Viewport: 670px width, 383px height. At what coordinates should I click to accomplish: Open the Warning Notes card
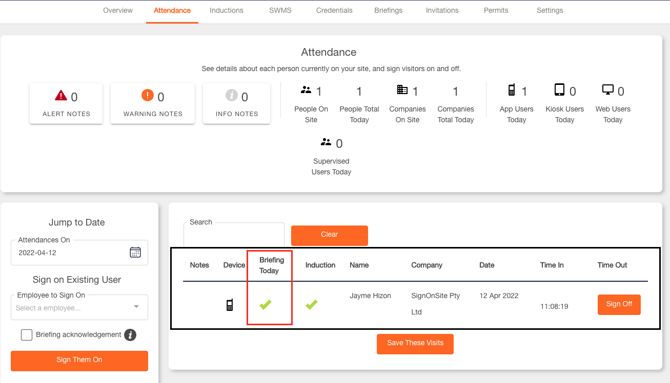(153, 103)
